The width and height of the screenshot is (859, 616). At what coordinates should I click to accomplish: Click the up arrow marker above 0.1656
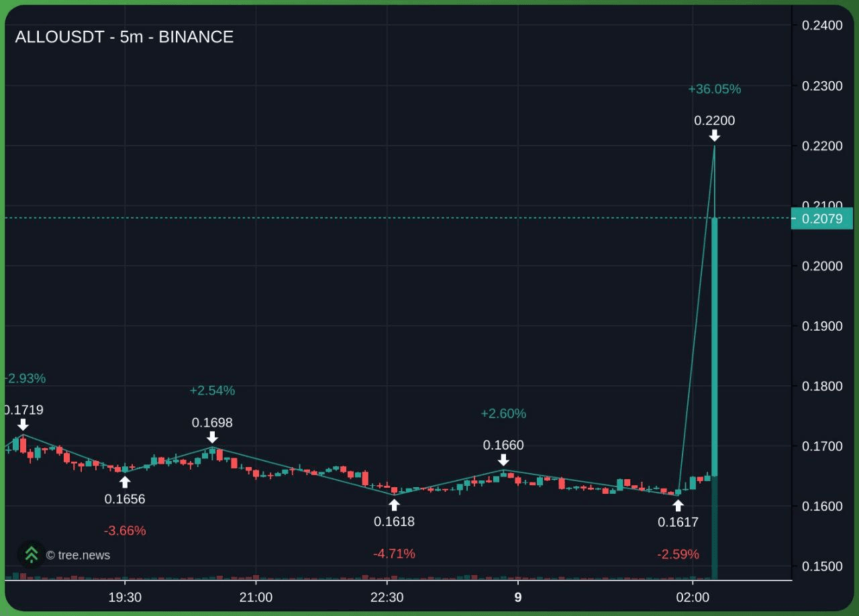coord(125,482)
